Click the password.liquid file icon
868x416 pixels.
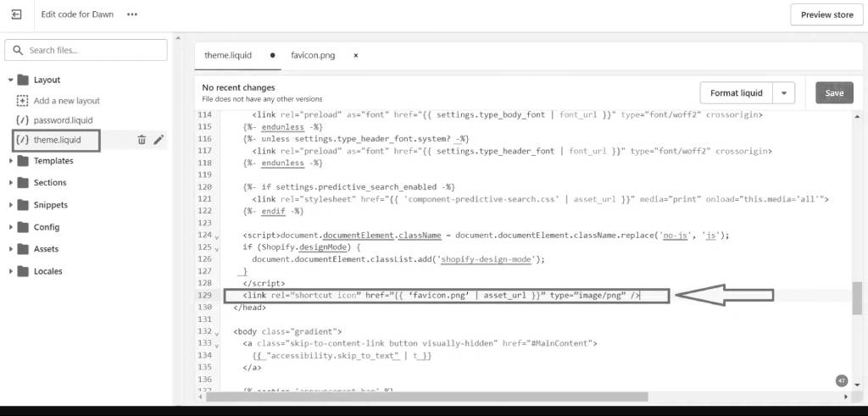[x=23, y=120]
